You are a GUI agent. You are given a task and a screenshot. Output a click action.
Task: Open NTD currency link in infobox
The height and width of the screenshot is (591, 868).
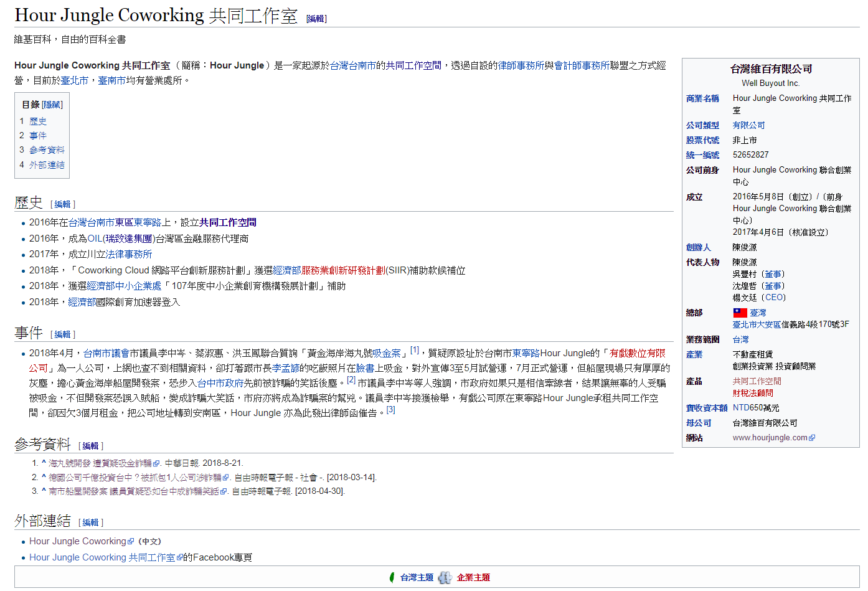click(741, 408)
